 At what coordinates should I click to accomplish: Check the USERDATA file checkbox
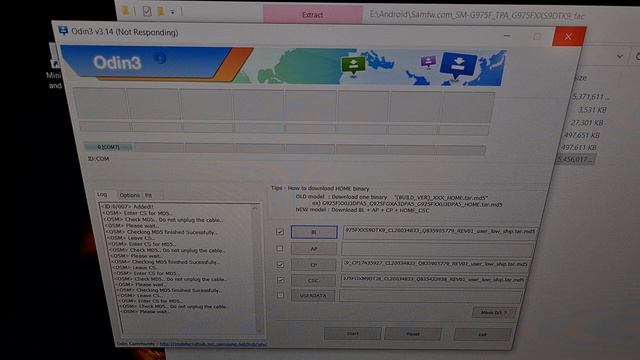click(x=280, y=295)
